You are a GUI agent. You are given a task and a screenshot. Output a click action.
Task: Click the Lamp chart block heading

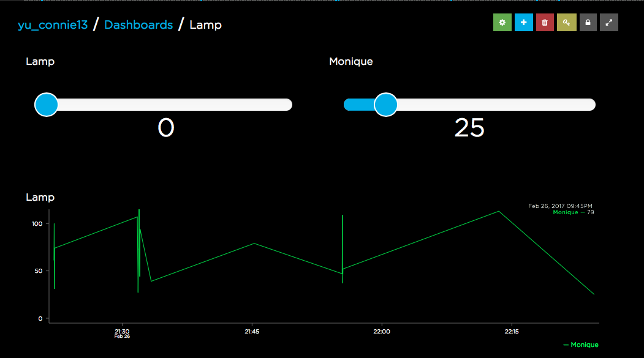click(40, 197)
